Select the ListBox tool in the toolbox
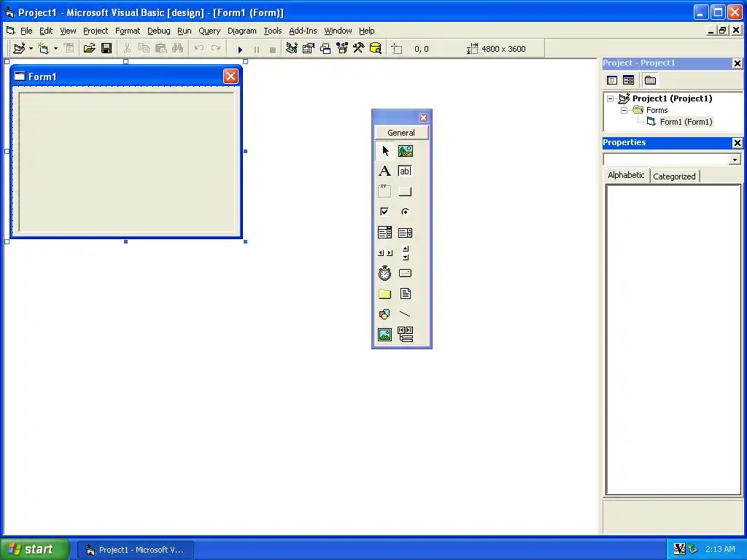Screen dimensions: 747x560 [406, 233]
